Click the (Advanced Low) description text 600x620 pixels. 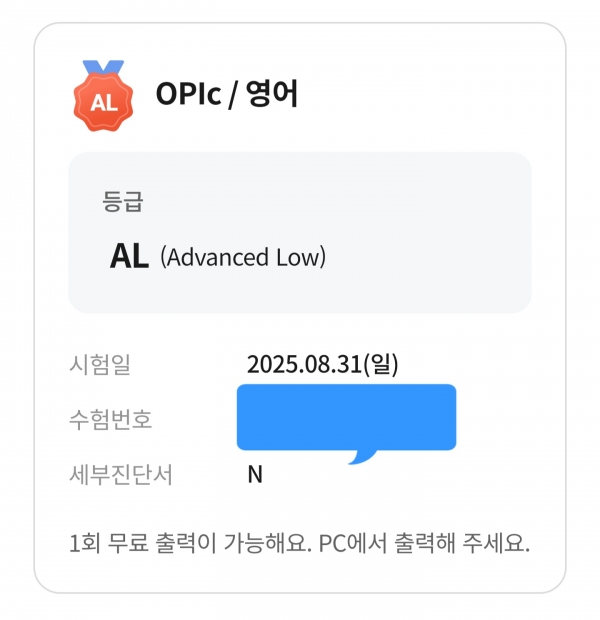point(243,257)
